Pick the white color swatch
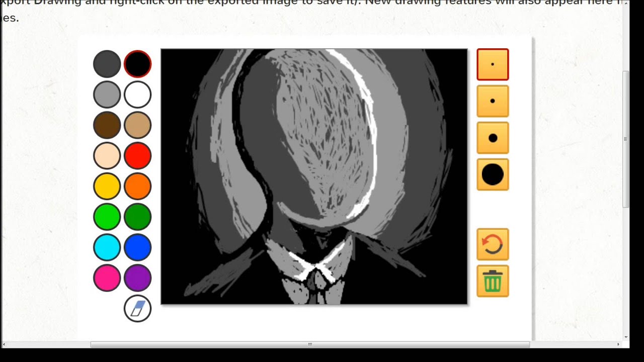The height and width of the screenshot is (362, 644). pos(137,95)
